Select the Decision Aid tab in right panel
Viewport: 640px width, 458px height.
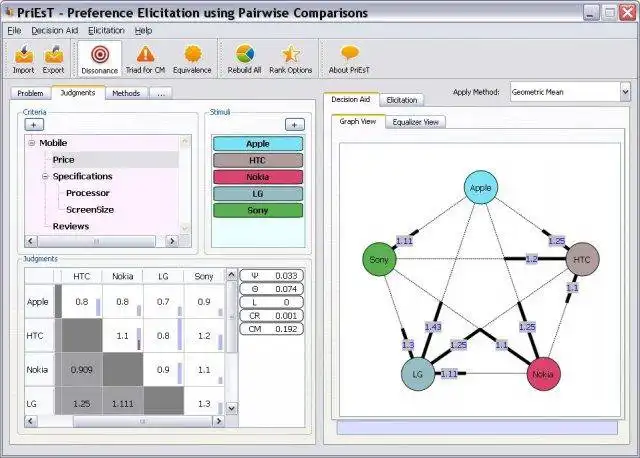(351, 99)
